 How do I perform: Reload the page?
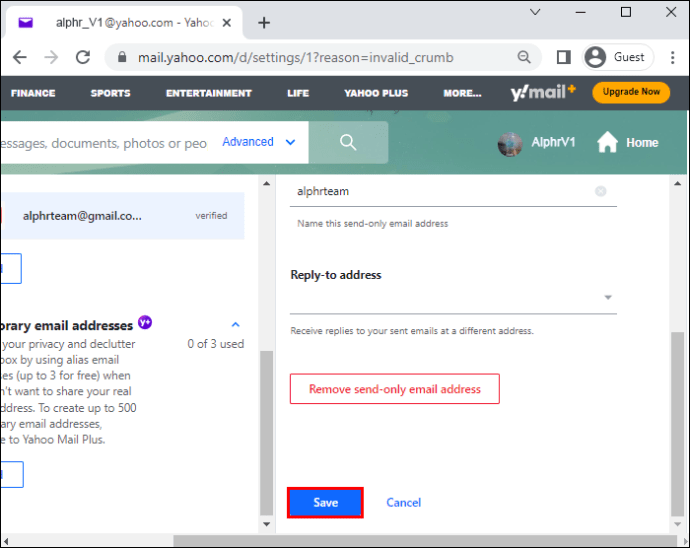[x=83, y=57]
